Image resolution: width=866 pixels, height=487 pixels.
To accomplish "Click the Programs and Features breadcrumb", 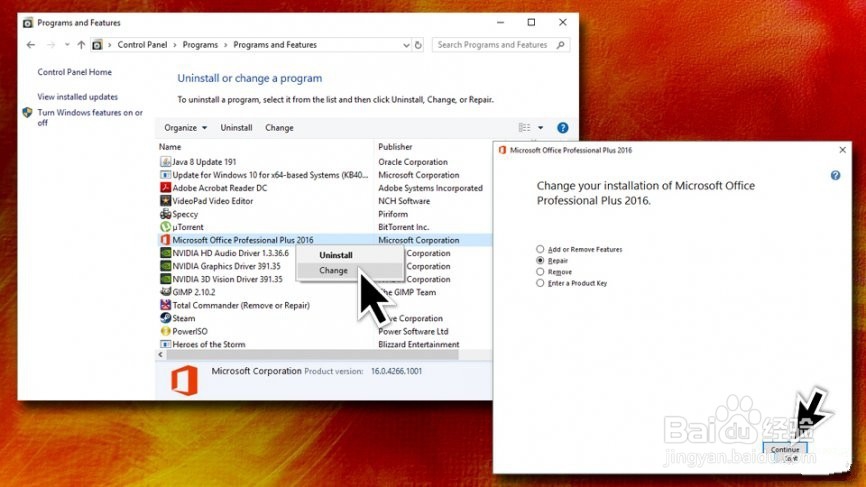I will pos(275,45).
